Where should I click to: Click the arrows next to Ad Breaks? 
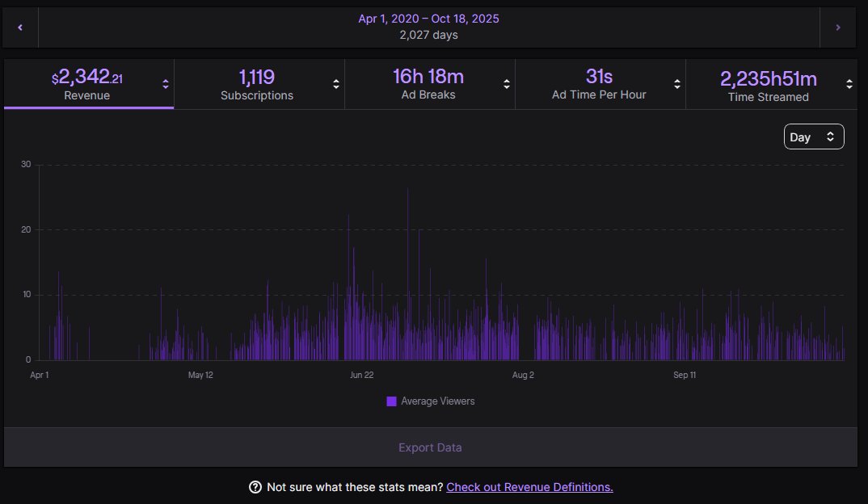coord(508,83)
